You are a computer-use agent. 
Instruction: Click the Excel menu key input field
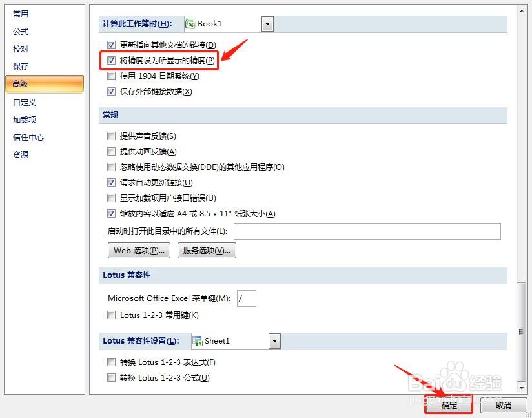click(x=247, y=298)
